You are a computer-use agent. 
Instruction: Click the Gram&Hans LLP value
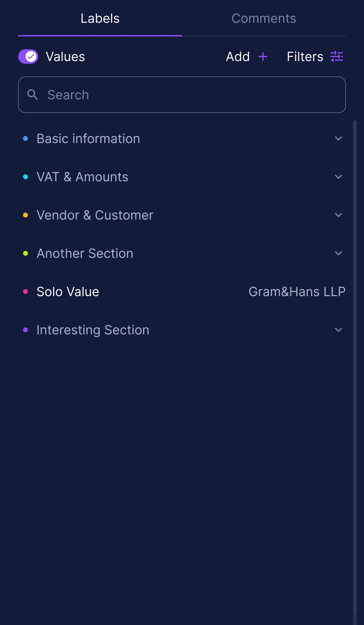(x=297, y=292)
